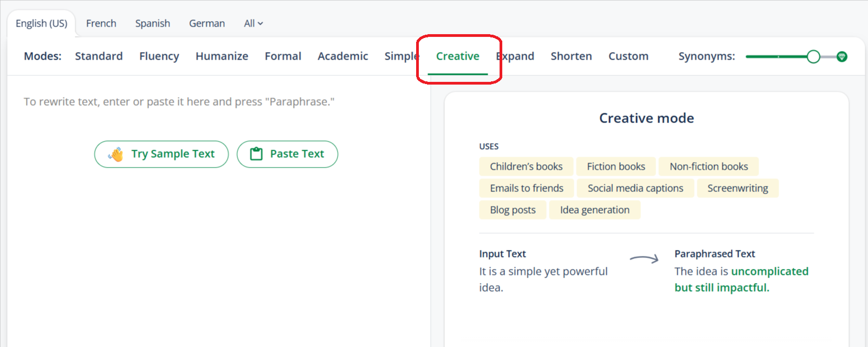Select the Spanish language tab
Screen dimensions: 868x347
pos(152,23)
